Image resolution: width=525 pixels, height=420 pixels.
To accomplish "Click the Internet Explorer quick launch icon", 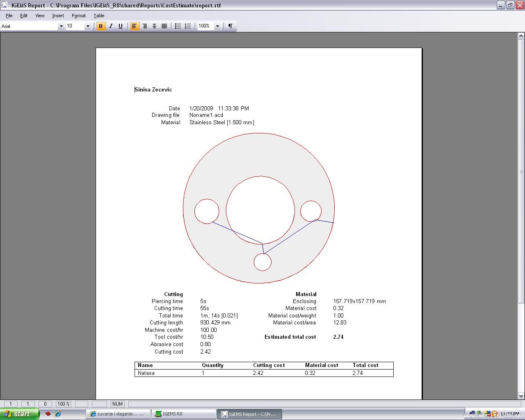I will point(58,414).
